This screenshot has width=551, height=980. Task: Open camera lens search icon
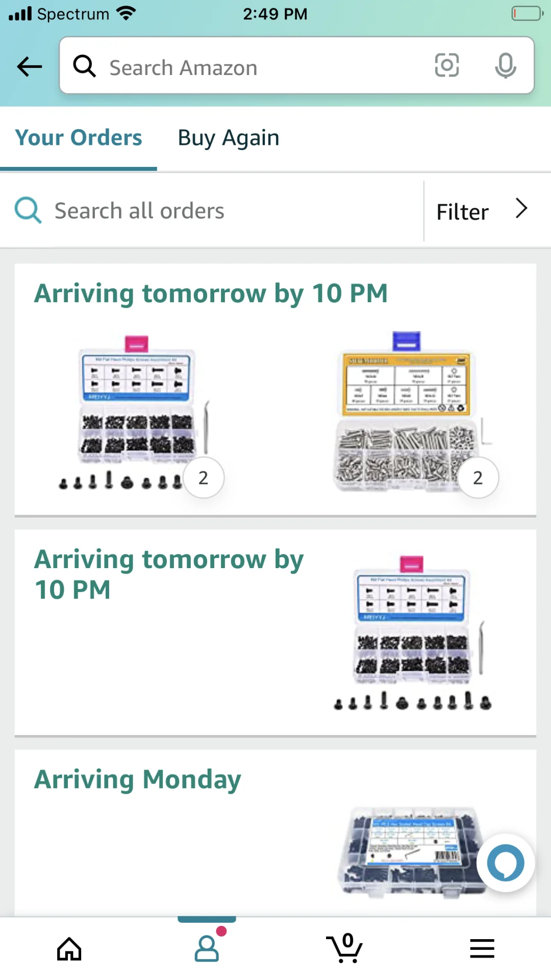click(x=446, y=65)
